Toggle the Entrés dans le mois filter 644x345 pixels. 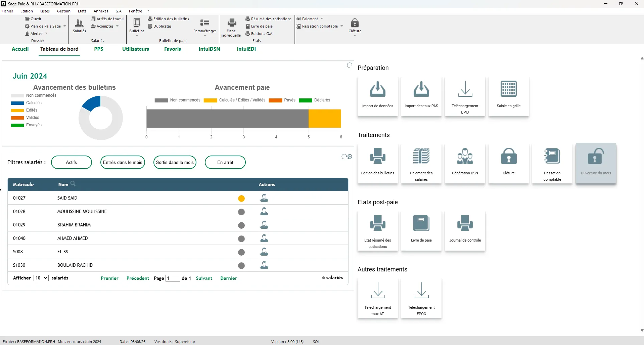click(x=123, y=162)
